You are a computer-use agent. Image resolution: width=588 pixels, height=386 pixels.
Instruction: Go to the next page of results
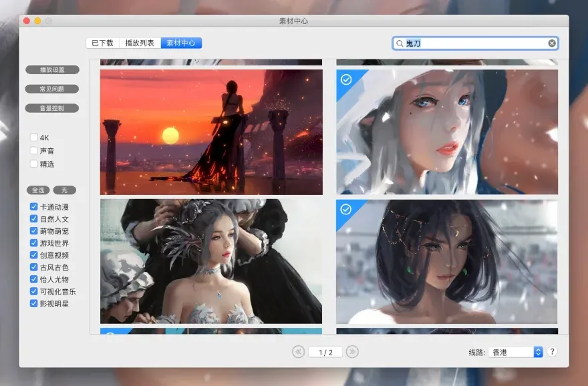(352, 351)
